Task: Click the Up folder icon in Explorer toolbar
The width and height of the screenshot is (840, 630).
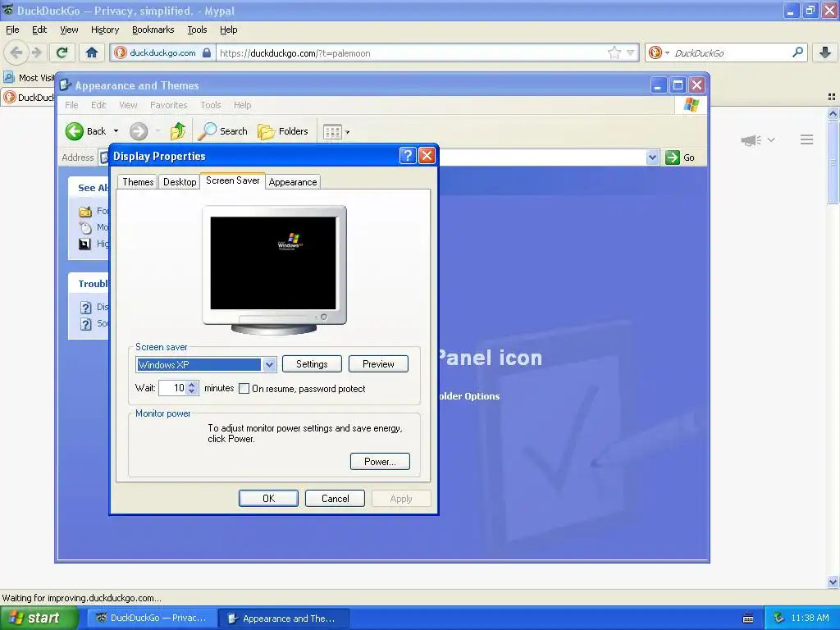Action: (178, 131)
